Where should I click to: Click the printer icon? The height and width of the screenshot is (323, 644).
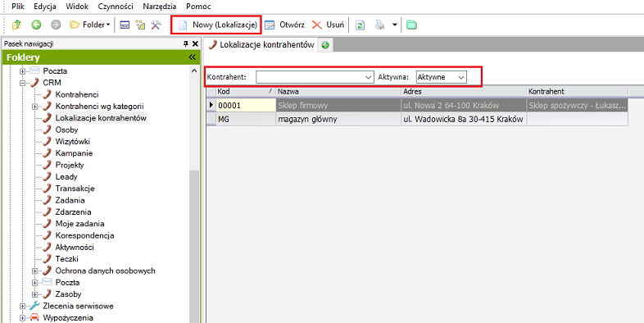coord(380,25)
